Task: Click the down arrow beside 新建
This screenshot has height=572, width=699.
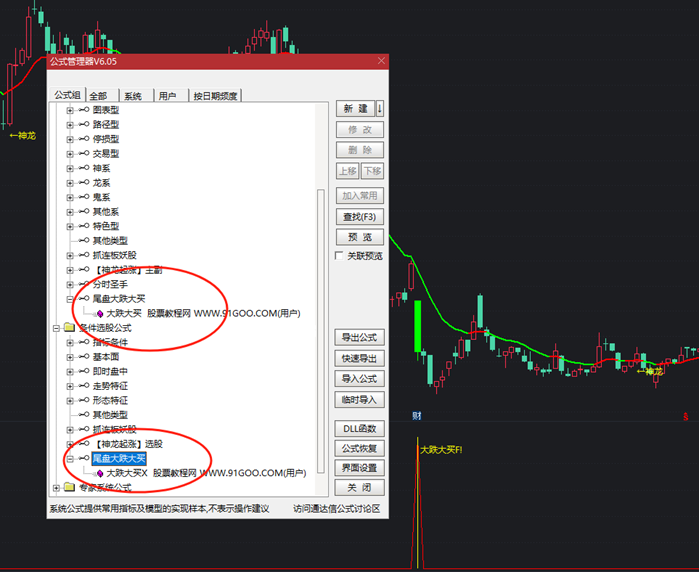Action: tap(380, 108)
